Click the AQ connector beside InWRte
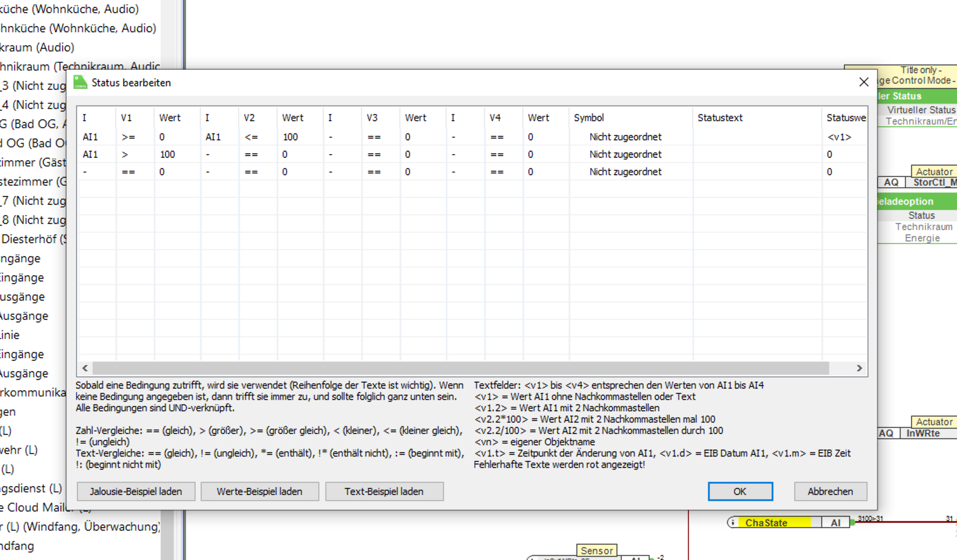This screenshot has width=957, height=560. [886, 433]
